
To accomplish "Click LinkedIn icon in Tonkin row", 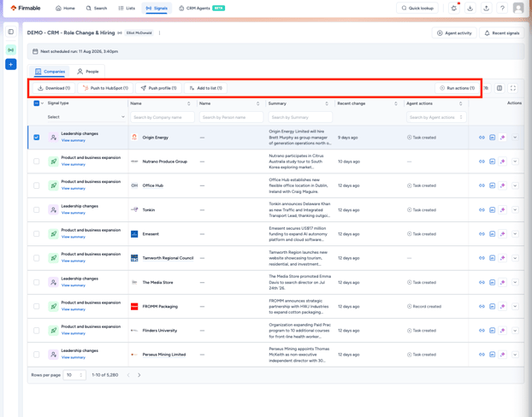I will [x=493, y=210].
